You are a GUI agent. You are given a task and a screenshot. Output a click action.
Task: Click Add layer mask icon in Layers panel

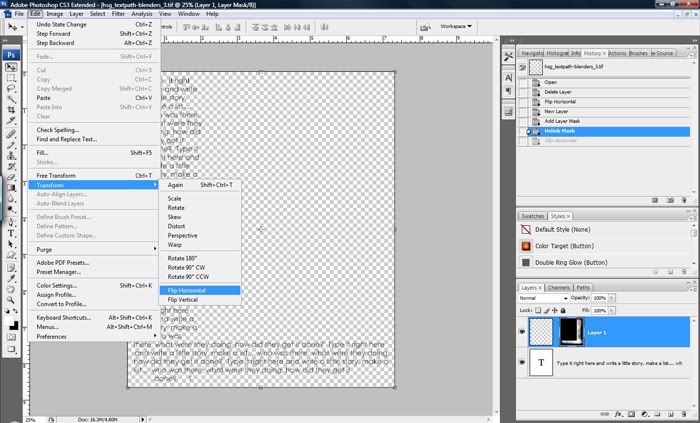631,414
